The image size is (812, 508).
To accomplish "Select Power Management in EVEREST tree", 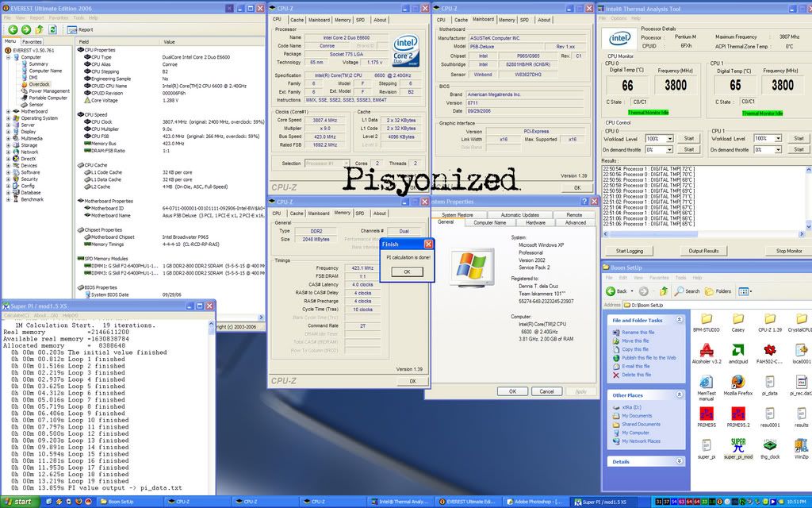I will (x=49, y=90).
